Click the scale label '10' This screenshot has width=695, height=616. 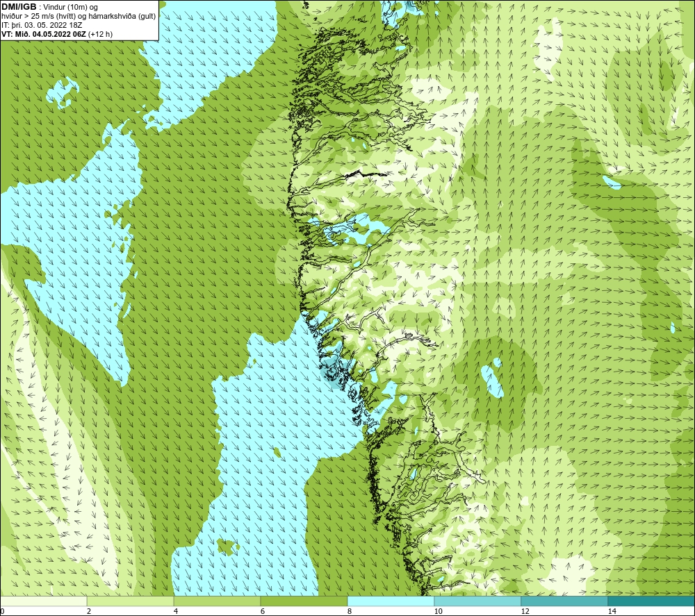439,611
